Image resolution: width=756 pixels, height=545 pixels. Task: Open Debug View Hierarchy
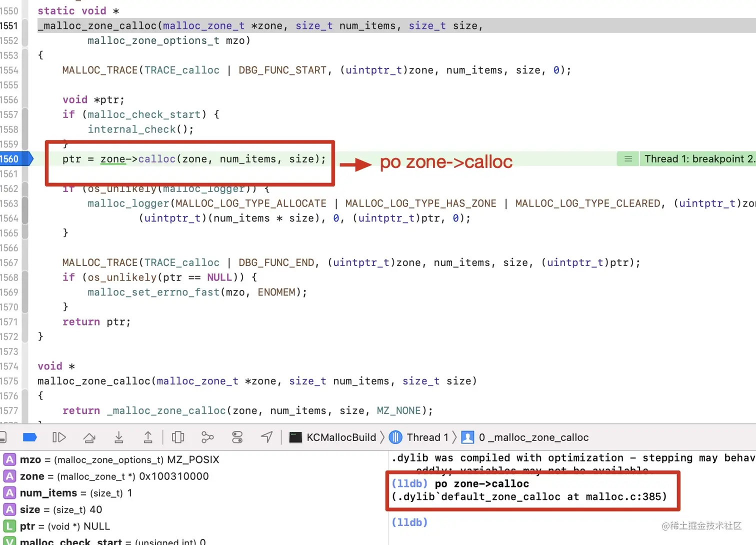coord(178,437)
